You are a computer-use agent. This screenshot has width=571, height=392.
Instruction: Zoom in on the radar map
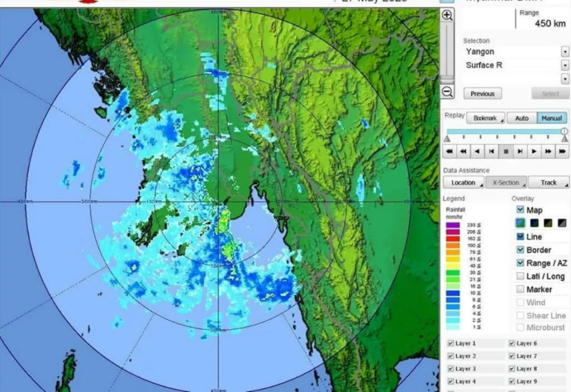tap(447, 15)
